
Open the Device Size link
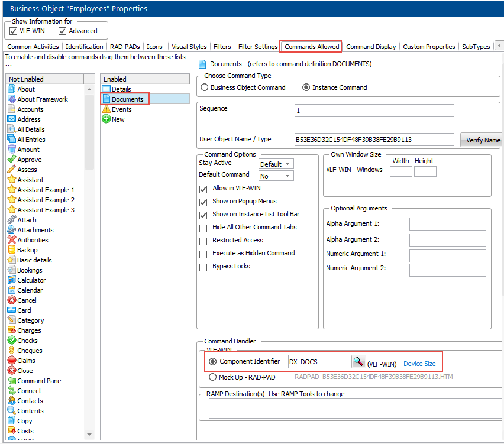tap(419, 364)
